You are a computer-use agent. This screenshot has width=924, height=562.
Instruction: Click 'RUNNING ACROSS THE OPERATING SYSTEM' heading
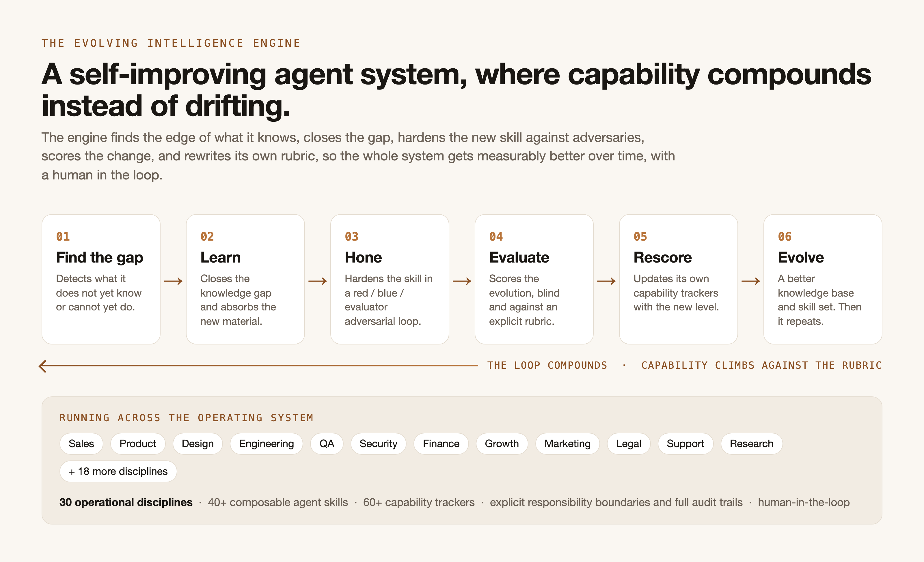(x=186, y=418)
